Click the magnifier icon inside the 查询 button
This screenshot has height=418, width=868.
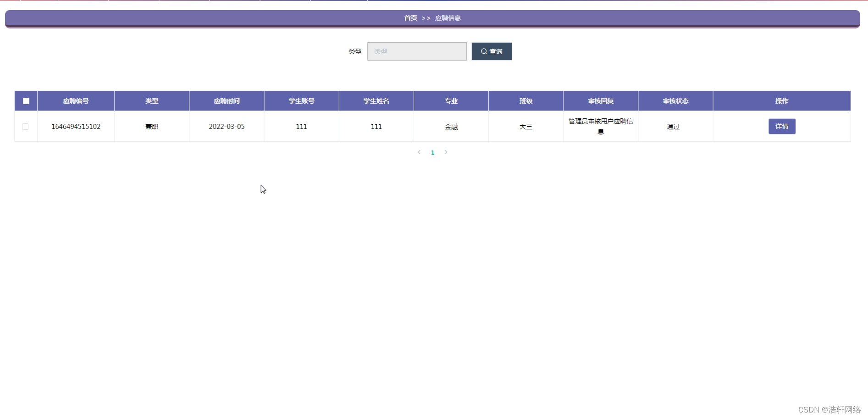pos(483,51)
